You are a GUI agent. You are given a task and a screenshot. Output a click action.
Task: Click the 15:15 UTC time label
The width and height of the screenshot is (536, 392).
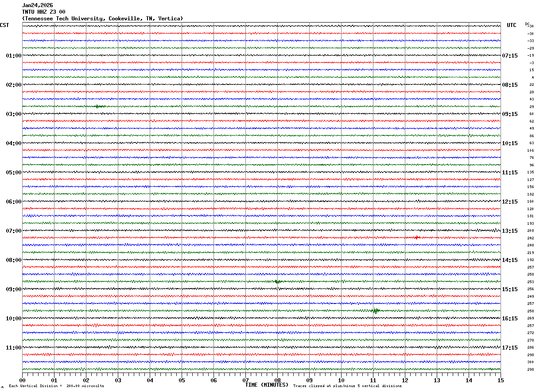pos(510,289)
